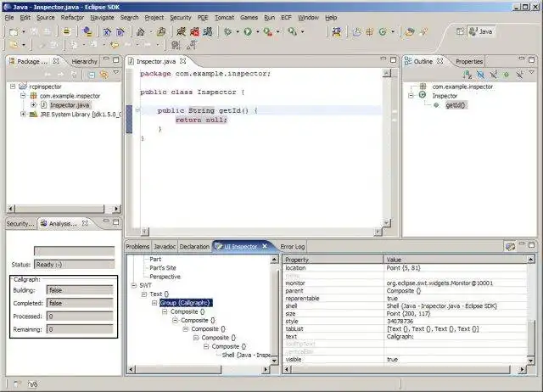Click the Open Perspective button icon
The height and width of the screenshot is (392, 543).
pyautogui.click(x=460, y=31)
